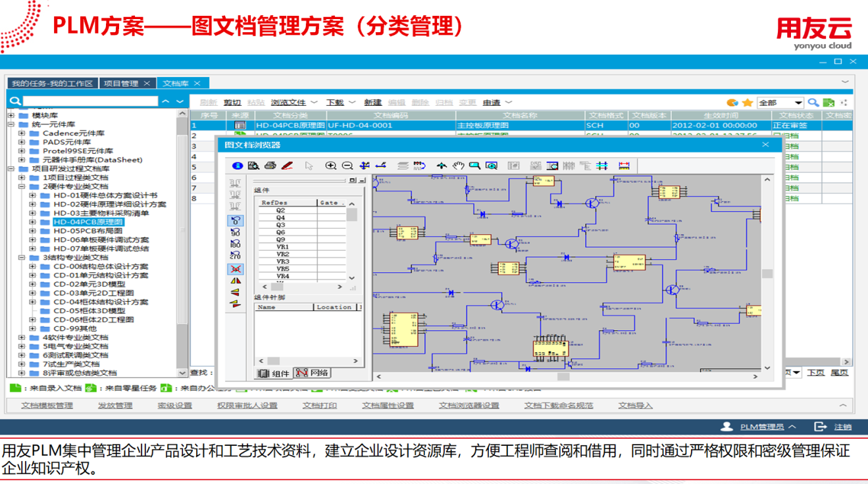Switch to the 网络 tab in viewer
This screenshot has width=868, height=484.
coord(312,373)
